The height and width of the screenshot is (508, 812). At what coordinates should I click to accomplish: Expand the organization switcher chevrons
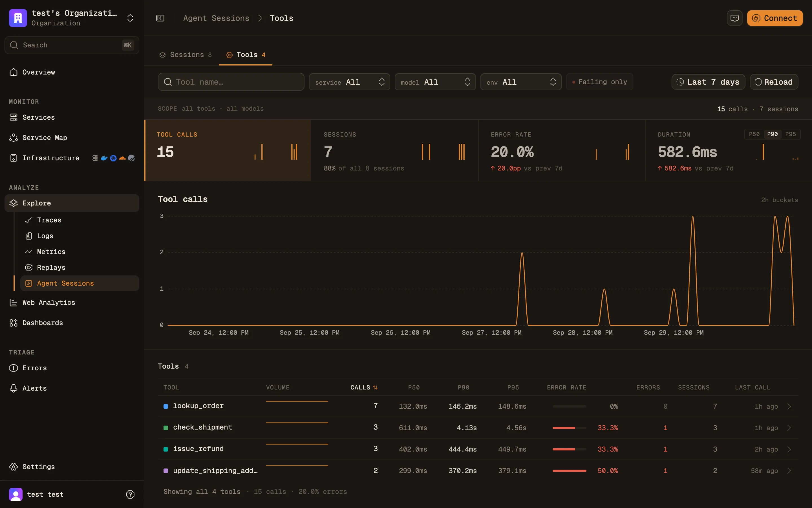pos(130,18)
